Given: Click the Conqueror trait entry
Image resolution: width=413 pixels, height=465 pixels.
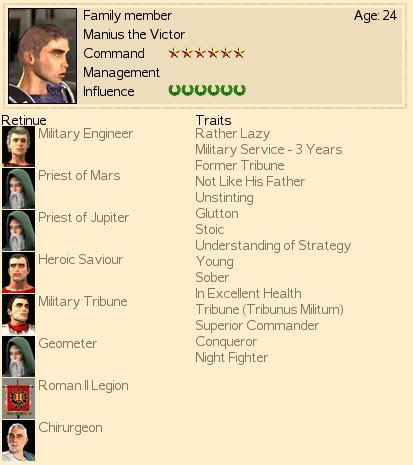Looking at the screenshot, I should 226,342.
